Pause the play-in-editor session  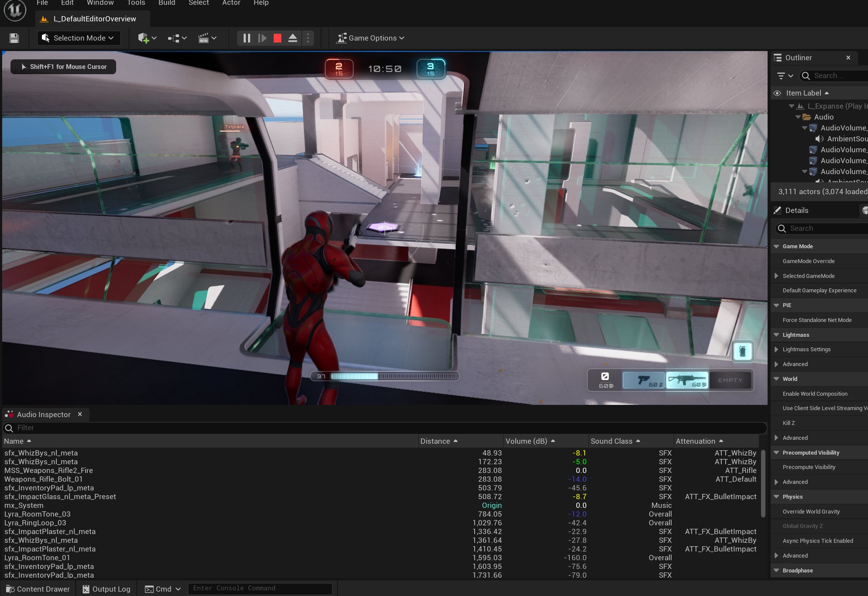coord(247,38)
